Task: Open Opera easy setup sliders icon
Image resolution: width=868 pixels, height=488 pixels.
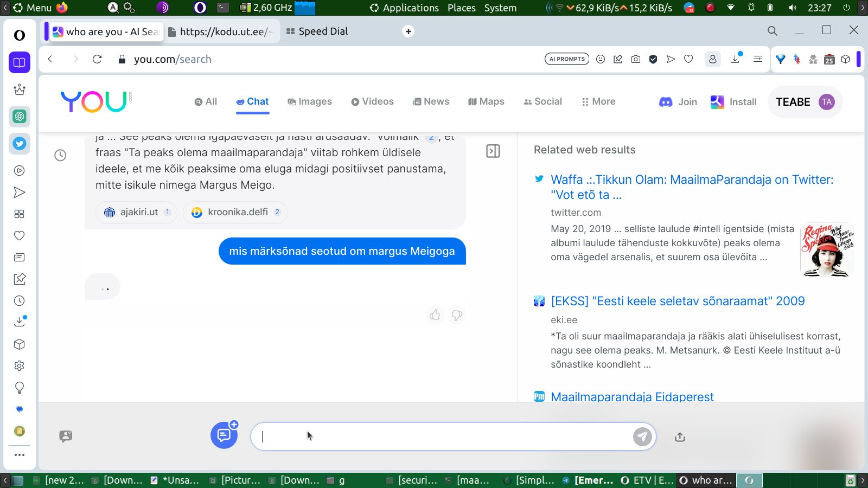Action: click(758, 59)
